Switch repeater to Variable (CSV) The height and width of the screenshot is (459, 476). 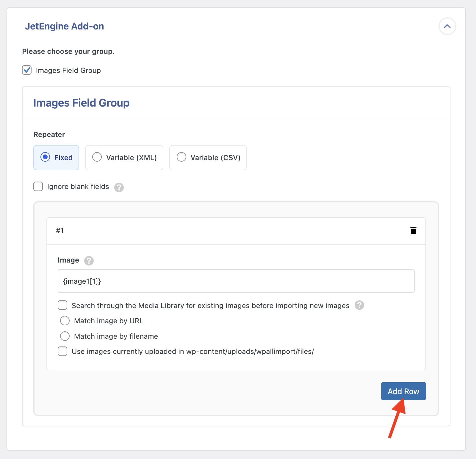point(181,157)
